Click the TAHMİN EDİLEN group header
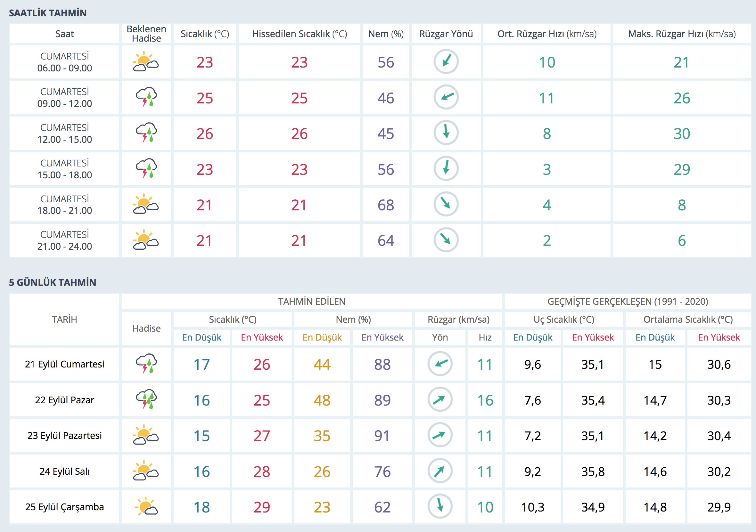The width and height of the screenshot is (756, 532). coord(311,301)
